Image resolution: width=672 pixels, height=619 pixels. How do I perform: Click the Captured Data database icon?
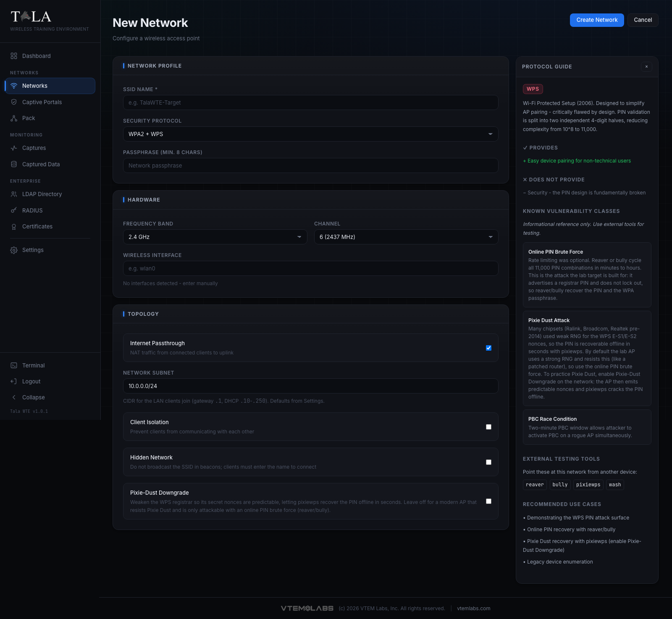pos(14,164)
